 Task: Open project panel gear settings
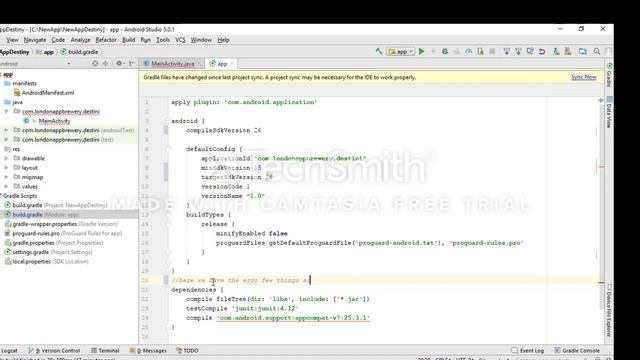(119, 63)
